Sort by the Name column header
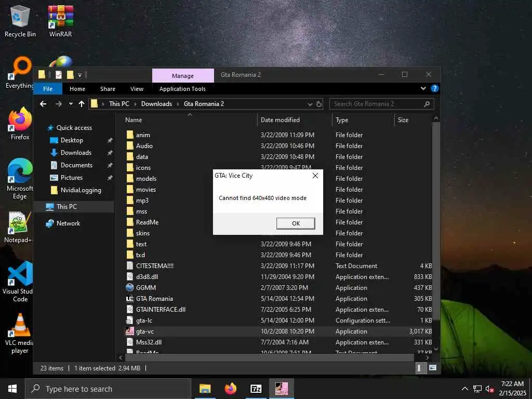The height and width of the screenshot is (399, 532). point(134,120)
